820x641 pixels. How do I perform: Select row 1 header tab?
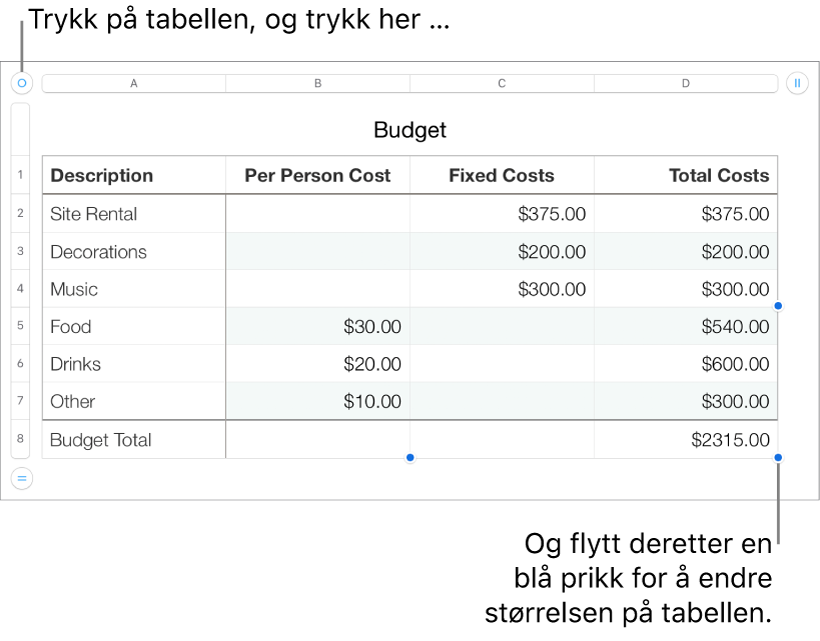(x=20, y=176)
